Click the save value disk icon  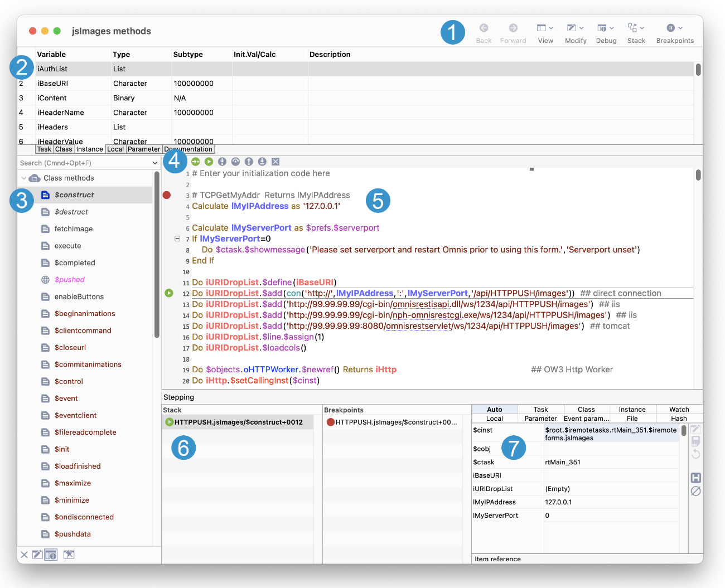click(x=695, y=441)
